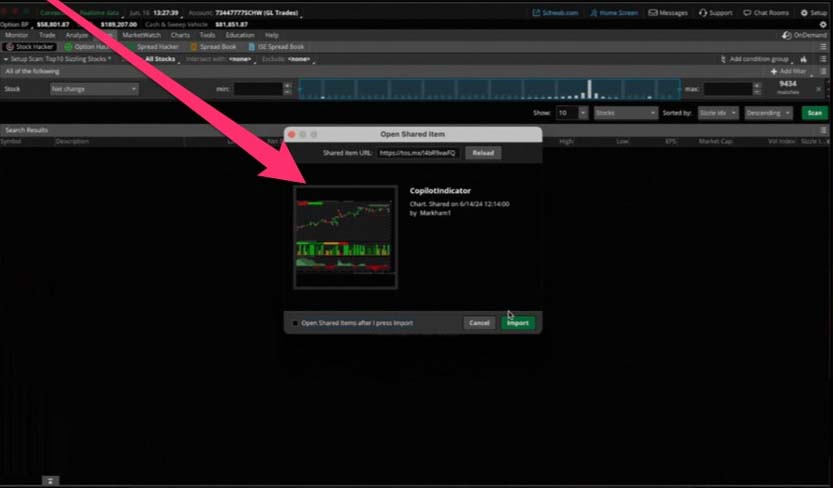Click the Cancel button in dialog
Screen dimensions: 833x488
coord(480,323)
